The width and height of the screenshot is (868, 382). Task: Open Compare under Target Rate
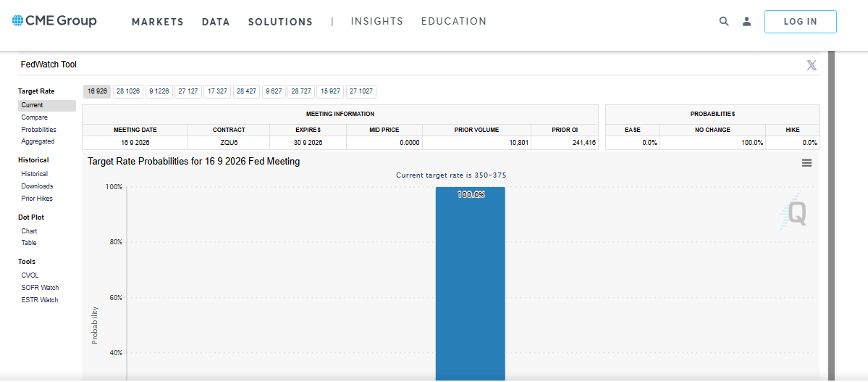click(x=34, y=117)
